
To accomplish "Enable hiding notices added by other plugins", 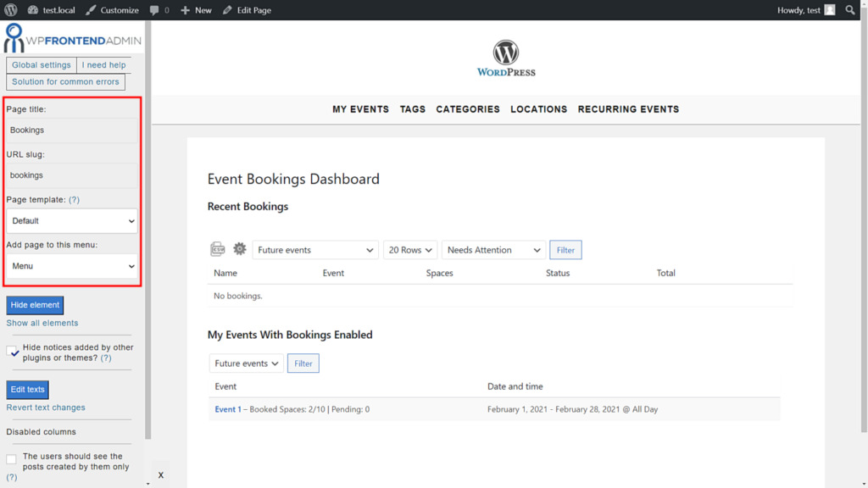I will (x=11, y=347).
